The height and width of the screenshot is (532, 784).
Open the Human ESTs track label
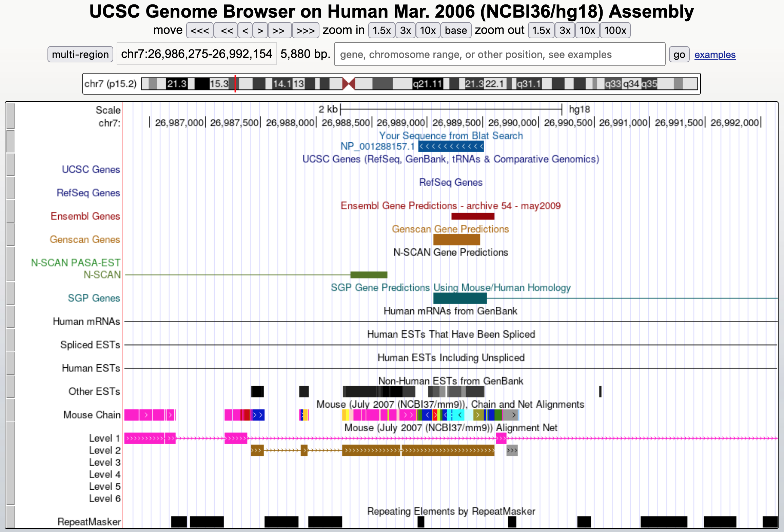[x=91, y=368]
